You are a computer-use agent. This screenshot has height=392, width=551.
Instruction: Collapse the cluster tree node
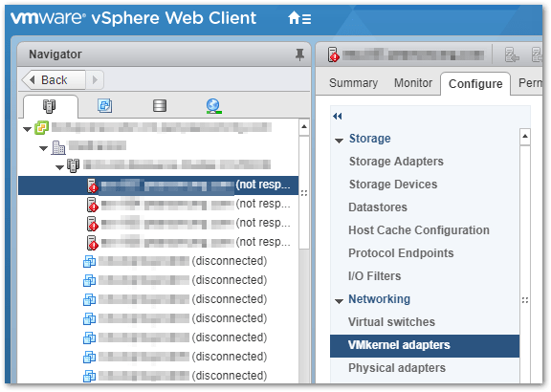[59, 167]
